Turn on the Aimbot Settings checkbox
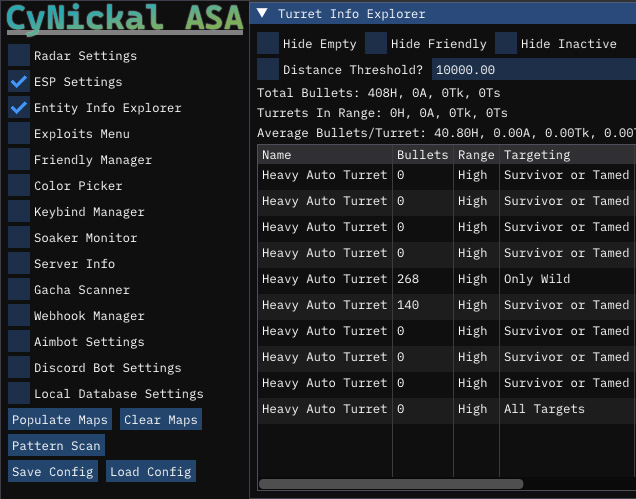 19,342
